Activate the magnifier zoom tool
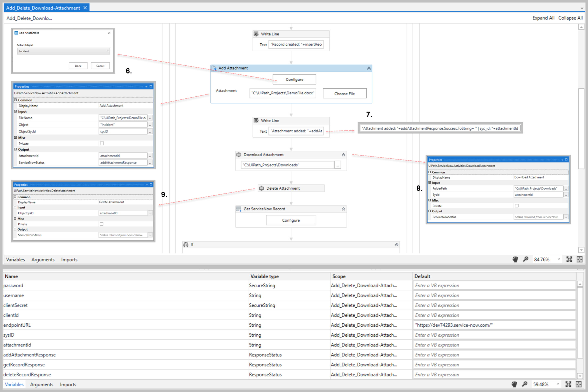This screenshot has width=588, height=392. tap(525, 259)
